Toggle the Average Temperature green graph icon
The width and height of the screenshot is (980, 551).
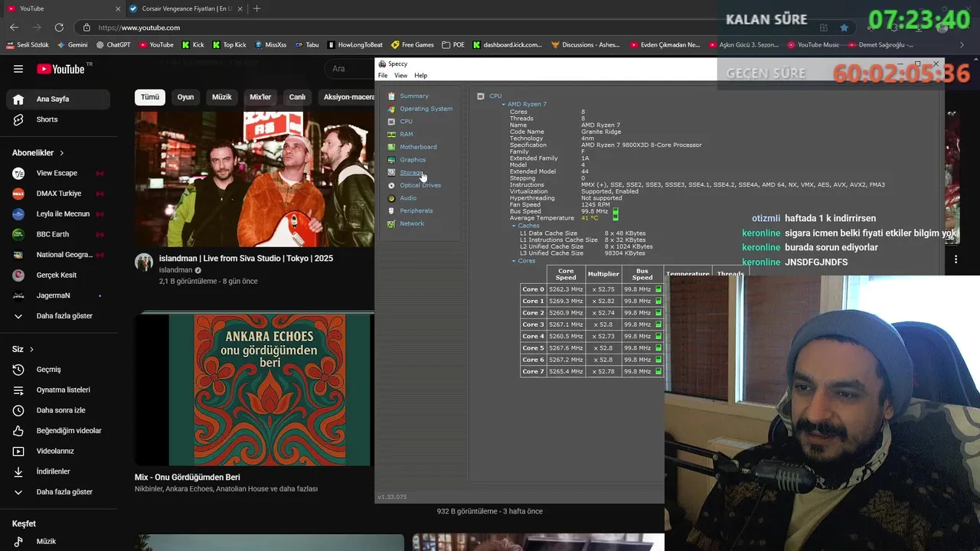[x=616, y=218]
